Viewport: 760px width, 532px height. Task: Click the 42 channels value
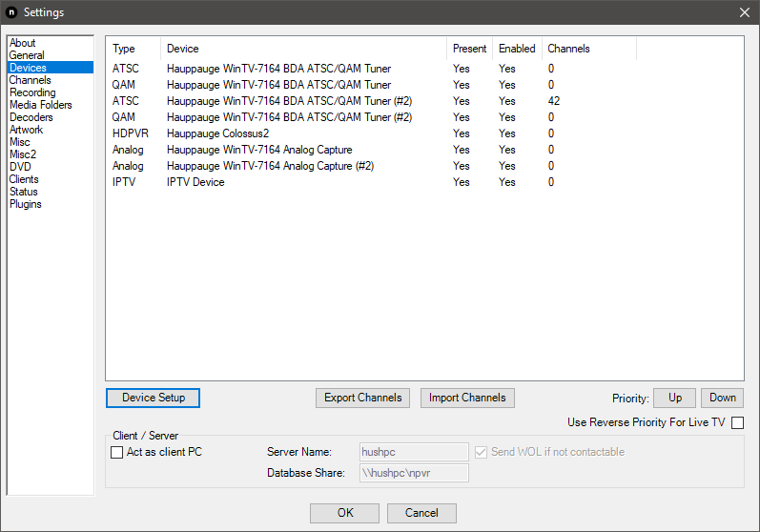point(554,101)
